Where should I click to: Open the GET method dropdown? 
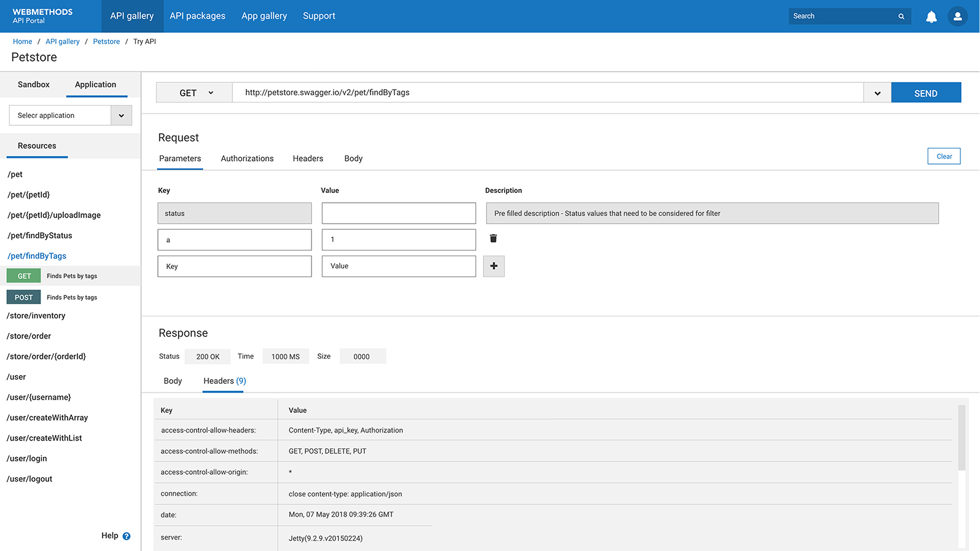(194, 93)
